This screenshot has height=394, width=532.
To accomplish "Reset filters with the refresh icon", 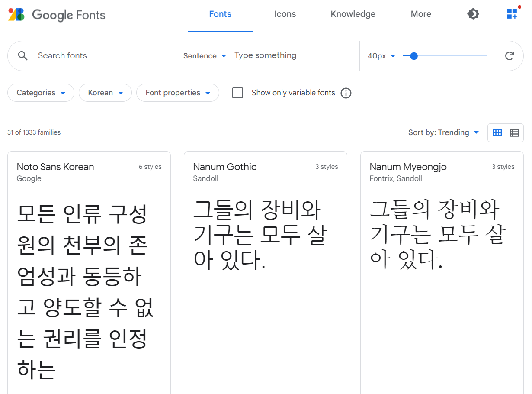I will [510, 56].
